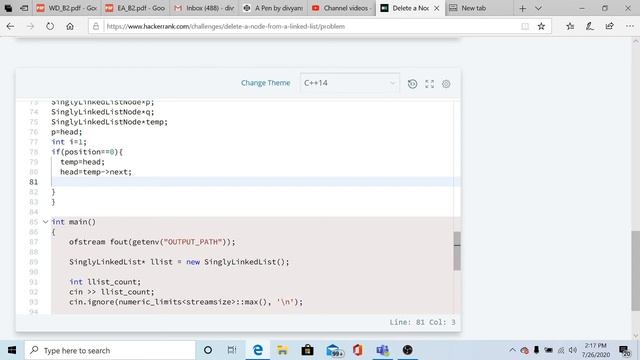Viewport: 640px width, 360px height.
Task: Go back to the previous page
Action: pos(10,26)
